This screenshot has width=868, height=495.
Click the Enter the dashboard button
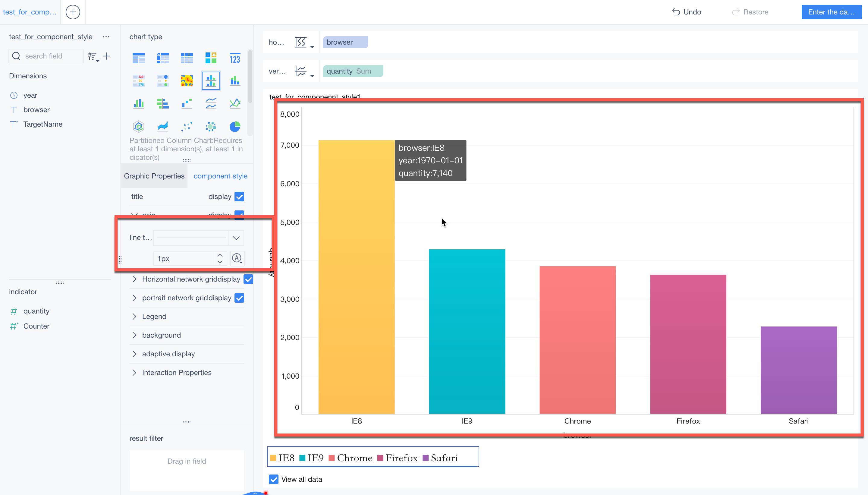coord(831,12)
